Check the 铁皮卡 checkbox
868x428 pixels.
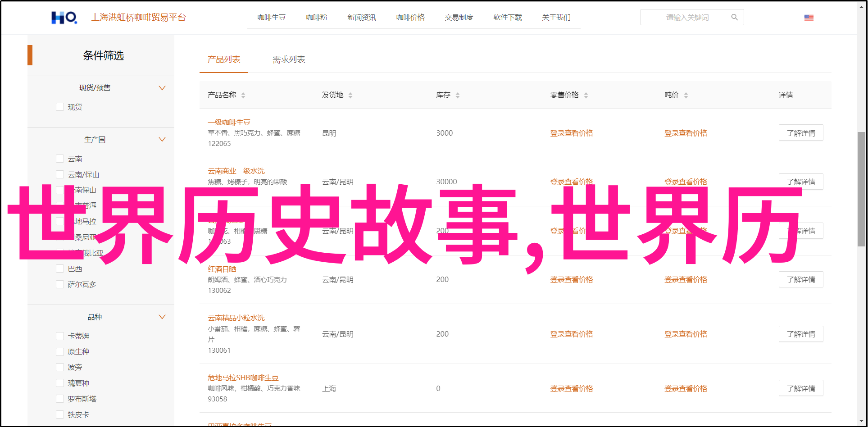click(60, 414)
